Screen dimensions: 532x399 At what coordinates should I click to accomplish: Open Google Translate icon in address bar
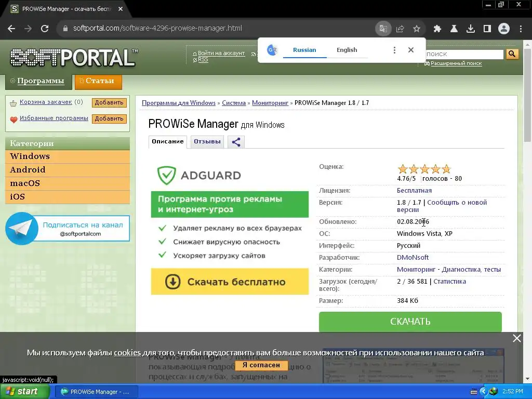pyautogui.click(x=383, y=29)
